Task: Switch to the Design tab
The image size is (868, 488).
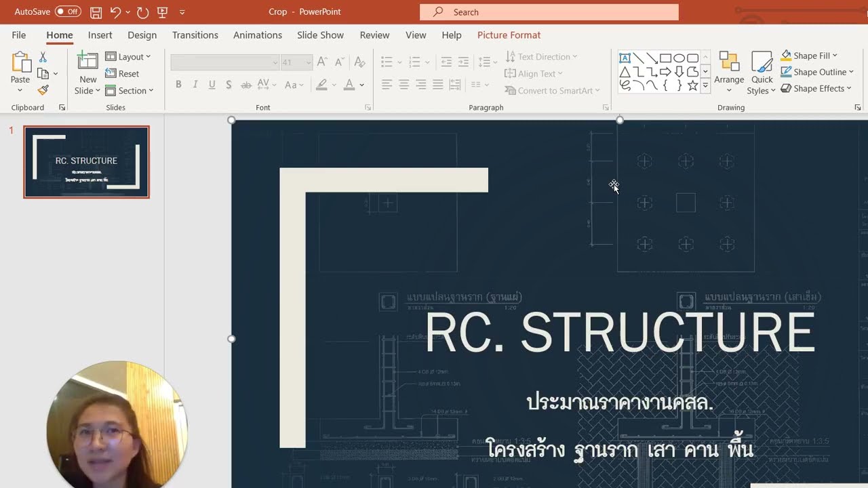Action: click(142, 35)
